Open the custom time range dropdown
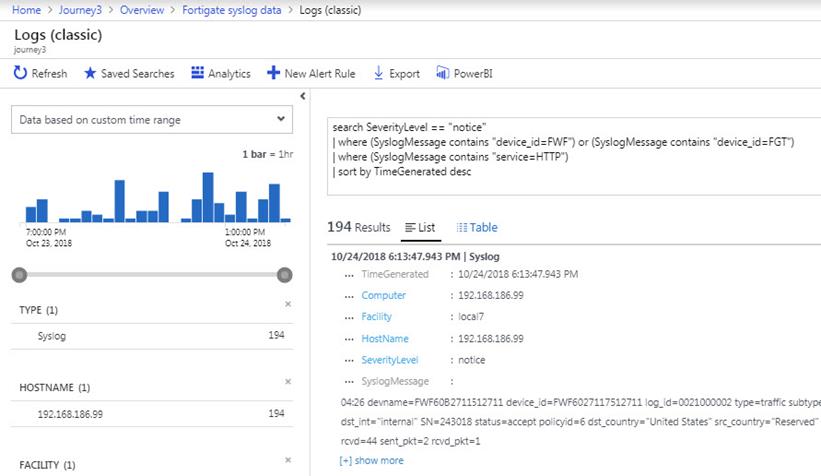The image size is (821, 476). point(151,120)
